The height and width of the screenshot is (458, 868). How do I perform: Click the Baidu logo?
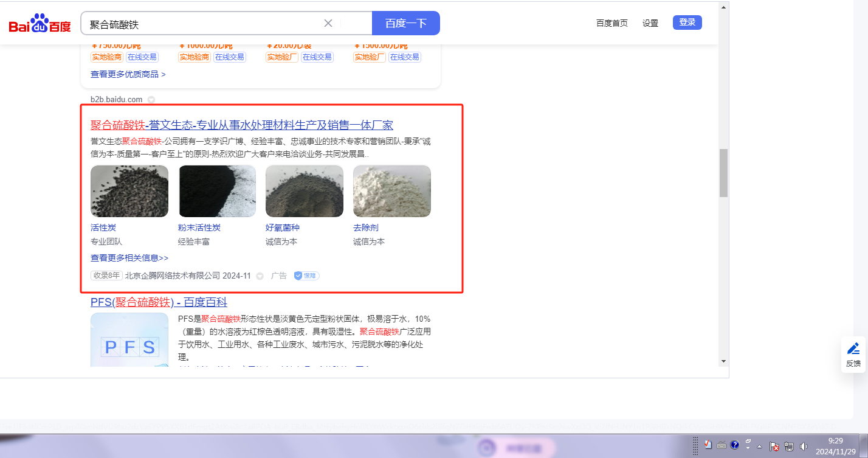(40, 24)
